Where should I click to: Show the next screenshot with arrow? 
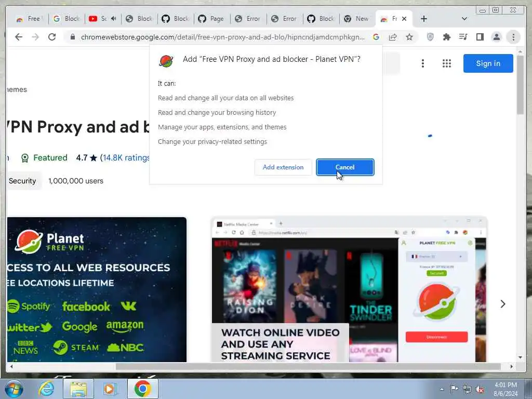[503, 304]
